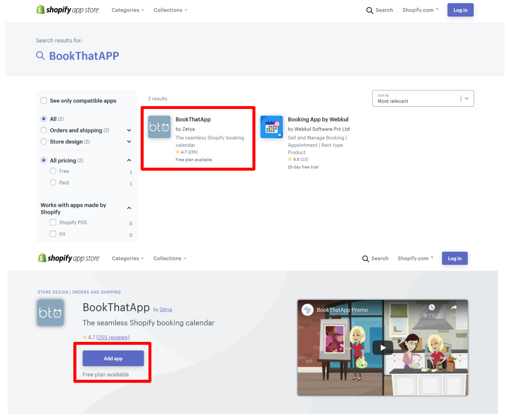Screen dimensions: 505x420
Task: Click the star rating 4.5 of Webkul result
Action: (298, 159)
